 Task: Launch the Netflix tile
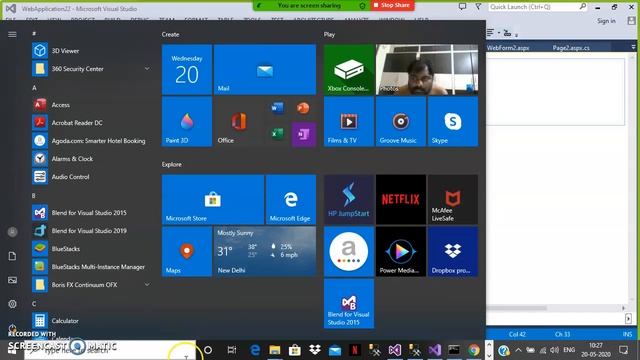[x=401, y=200]
